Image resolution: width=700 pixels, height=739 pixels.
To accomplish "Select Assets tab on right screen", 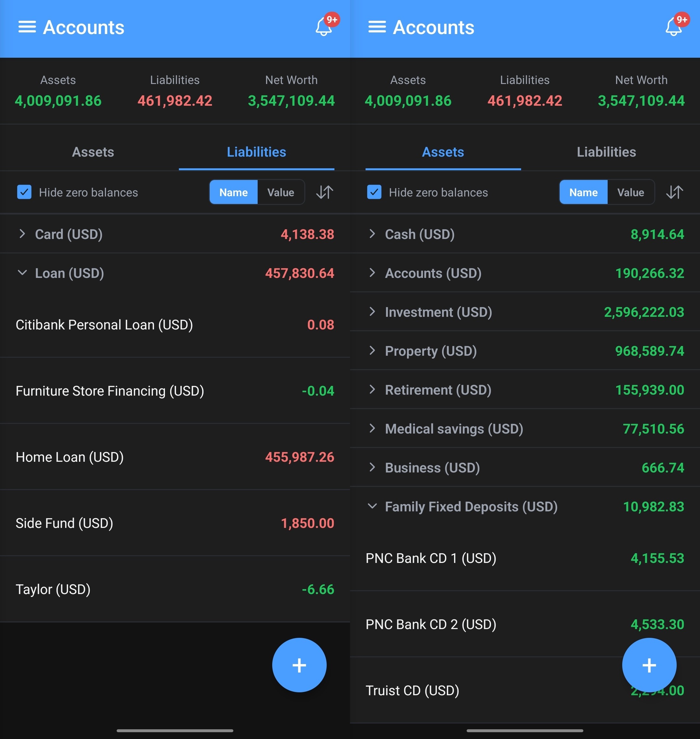I will 443,152.
